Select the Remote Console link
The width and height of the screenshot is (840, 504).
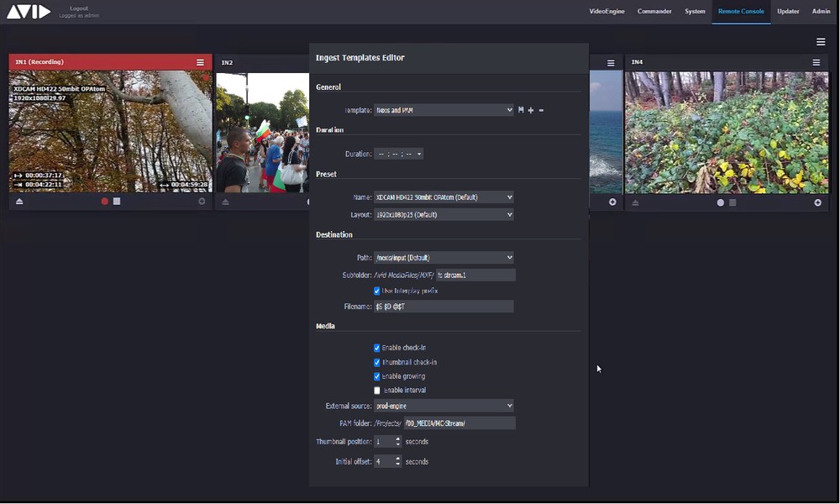pos(740,11)
